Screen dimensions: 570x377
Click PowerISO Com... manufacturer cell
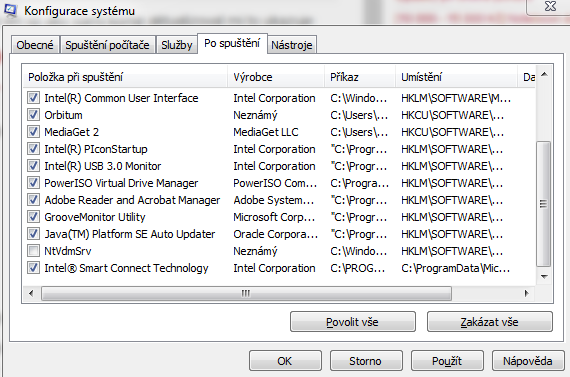click(275, 183)
